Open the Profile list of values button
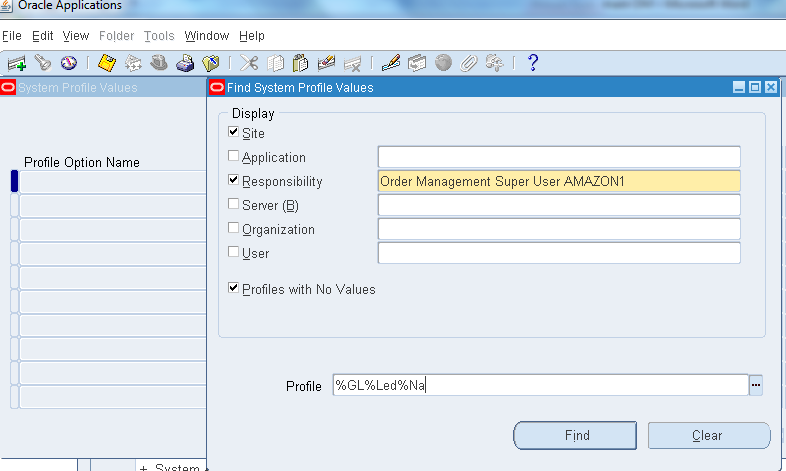Screen dimensions: 786x471 point(756,385)
